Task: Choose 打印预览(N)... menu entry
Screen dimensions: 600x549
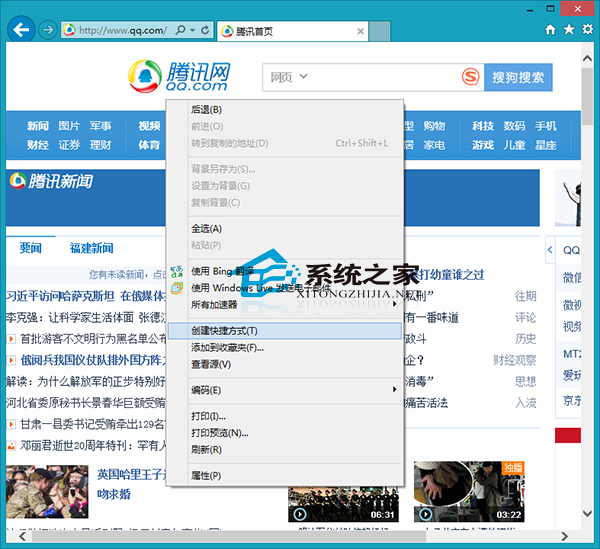Action: tap(285, 433)
